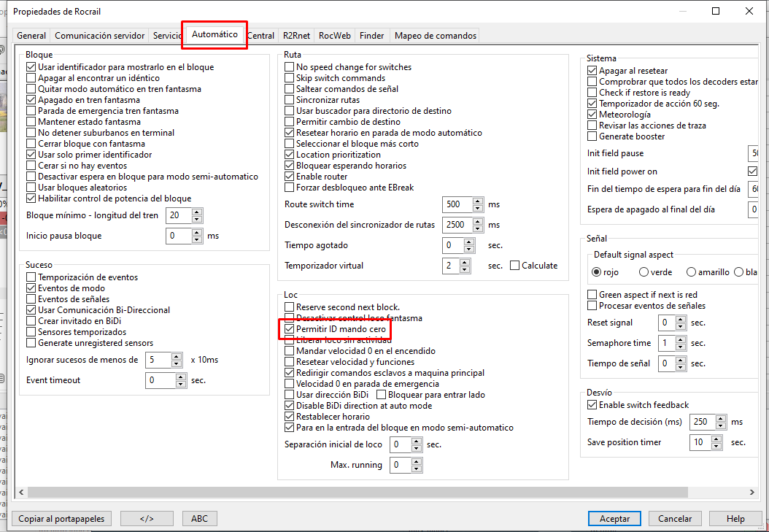The height and width of the screenshot is (532, 769).
Task: Decrease Inicio pausa bloque value
Action: (197, 240)
